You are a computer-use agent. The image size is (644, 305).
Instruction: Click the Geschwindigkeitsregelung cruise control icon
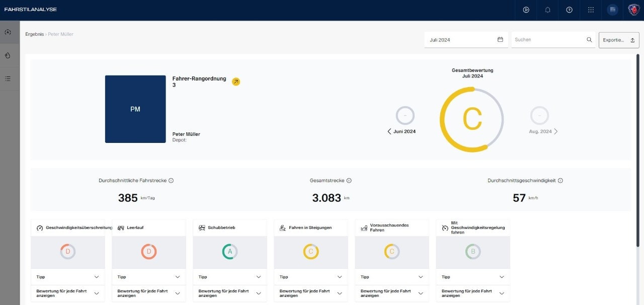[x=445, y=228]
